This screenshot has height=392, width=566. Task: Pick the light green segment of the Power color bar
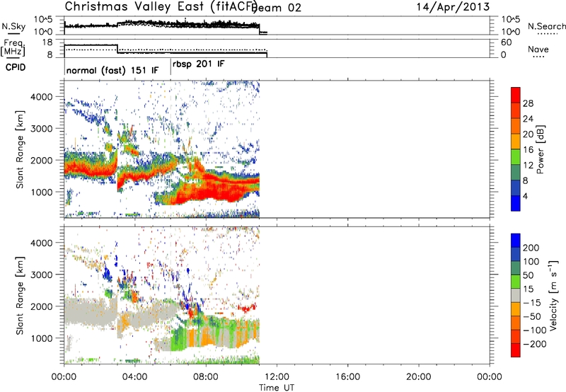pos(516,156)
